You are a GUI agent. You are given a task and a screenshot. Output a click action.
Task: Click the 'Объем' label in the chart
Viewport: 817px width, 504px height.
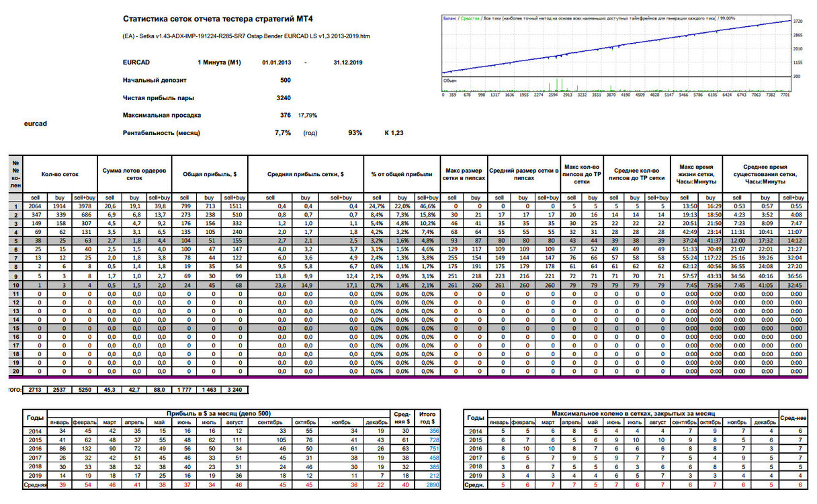[x=449, y=79]
